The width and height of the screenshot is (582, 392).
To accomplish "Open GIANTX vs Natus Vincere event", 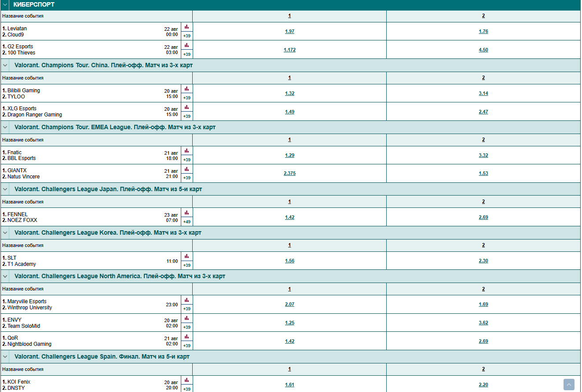I will [21, 174].
